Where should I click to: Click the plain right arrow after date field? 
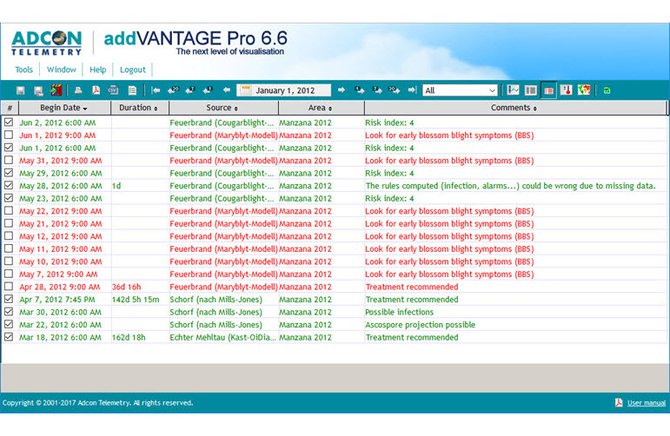pos(341,90)
